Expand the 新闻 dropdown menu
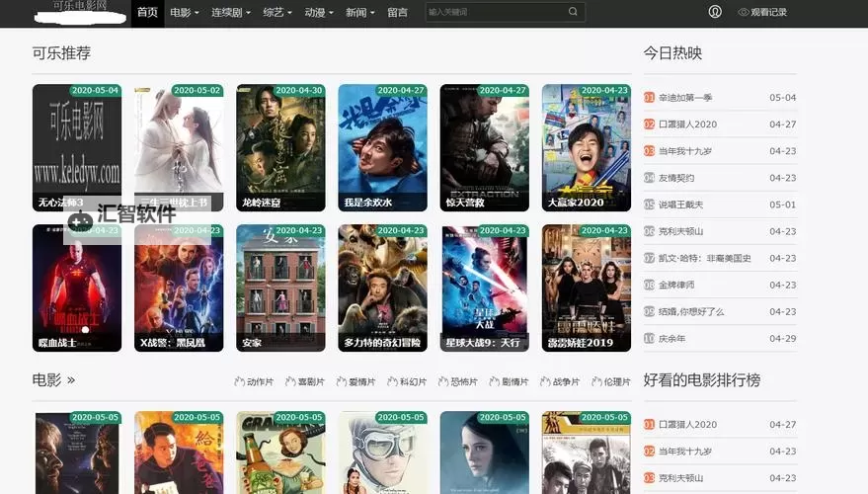Screen dimensions: 868x494 pos(360,12)
